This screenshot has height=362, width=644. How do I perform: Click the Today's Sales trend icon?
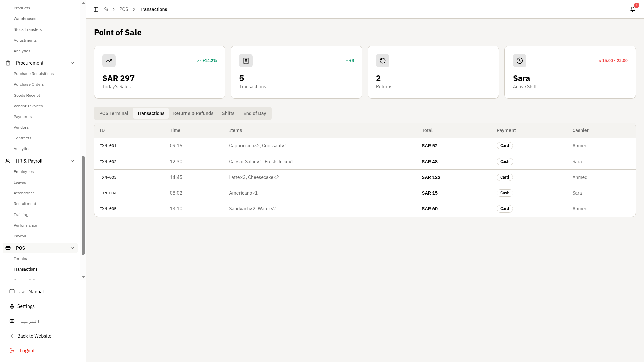[x=109, y=61]
